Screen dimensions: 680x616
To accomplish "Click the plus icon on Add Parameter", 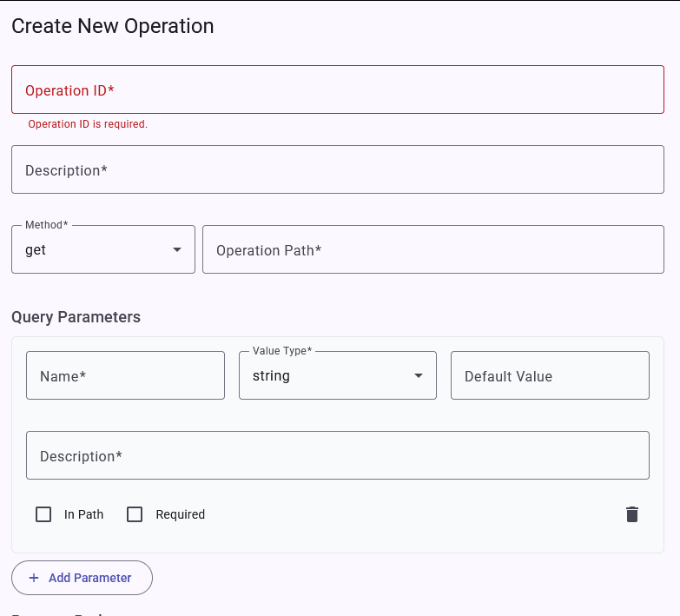I will 34,578.
